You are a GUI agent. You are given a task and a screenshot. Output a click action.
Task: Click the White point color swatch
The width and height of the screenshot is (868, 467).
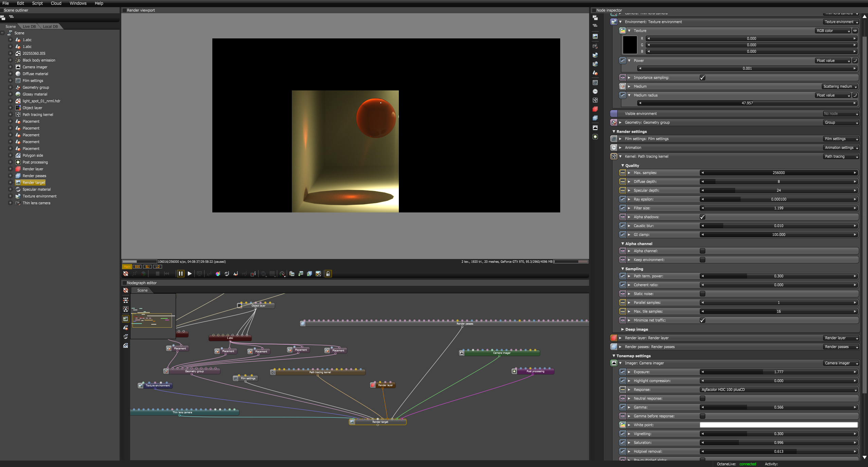[x=778, y=425]
